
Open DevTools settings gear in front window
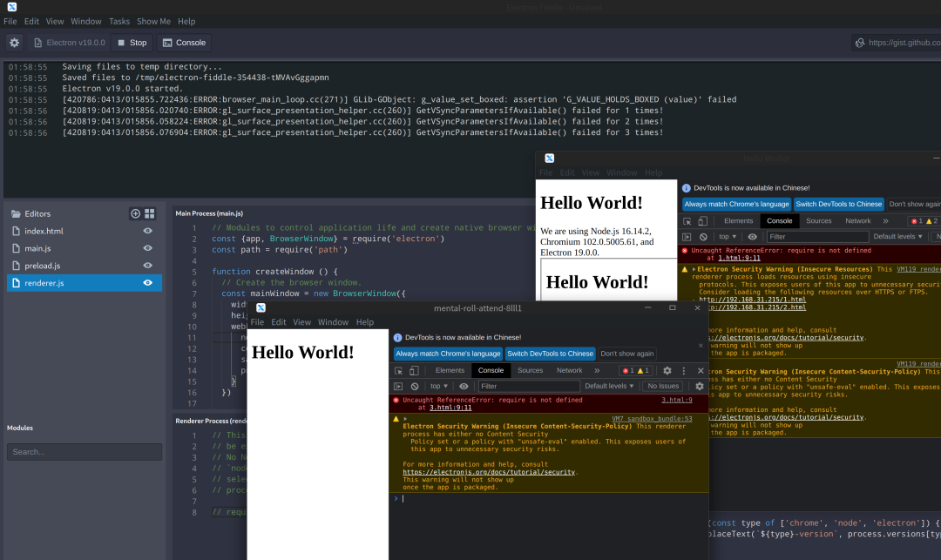[x=667, y=370]
